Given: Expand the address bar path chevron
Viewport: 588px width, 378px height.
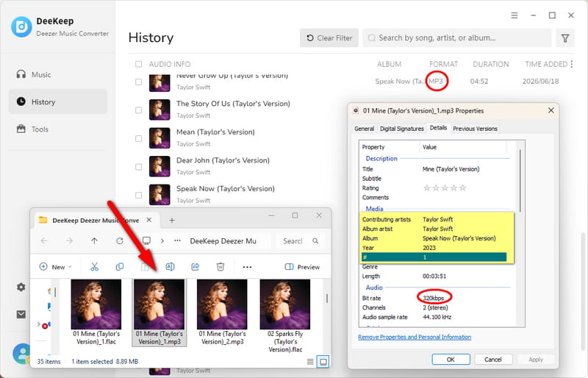Looking at the screenshot, I should [162, 241].
